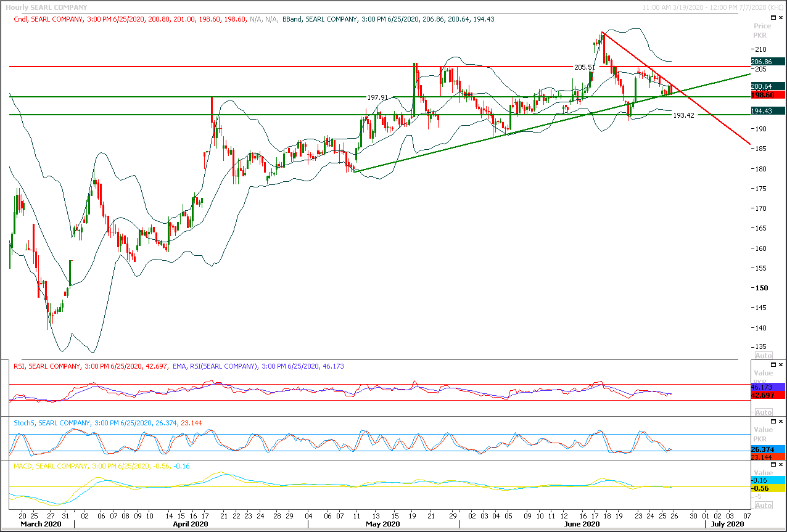Click Auto scale button in MACD panel

coord(763,505)
